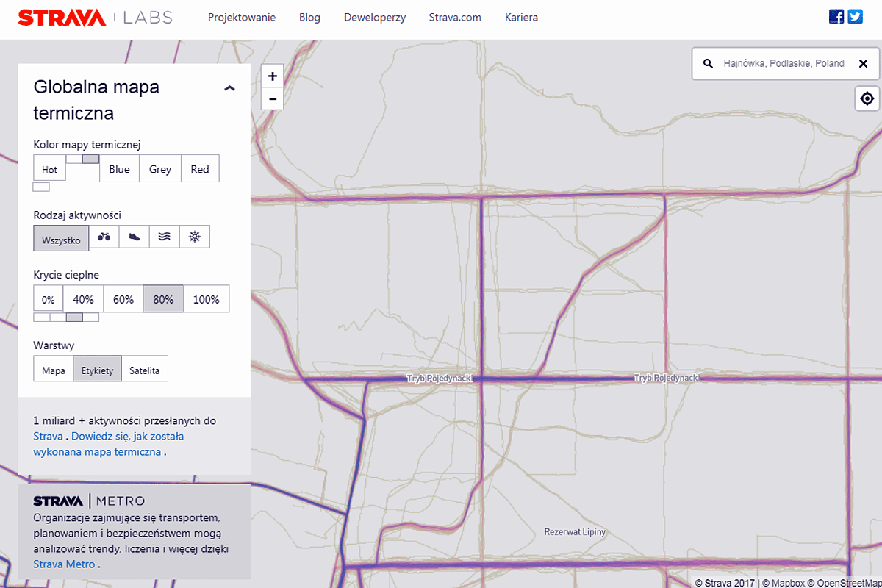Zoom out the map with minus button

point(272,98)
